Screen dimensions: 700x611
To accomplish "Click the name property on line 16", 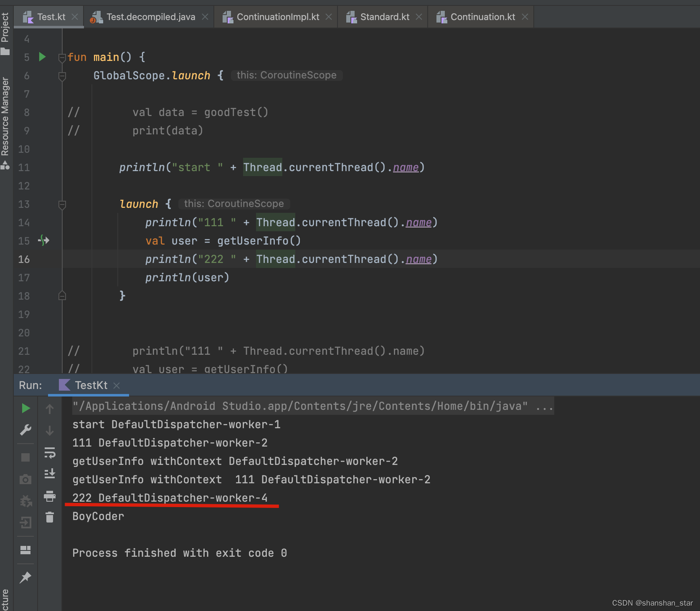I will click(x=418, y=259).
